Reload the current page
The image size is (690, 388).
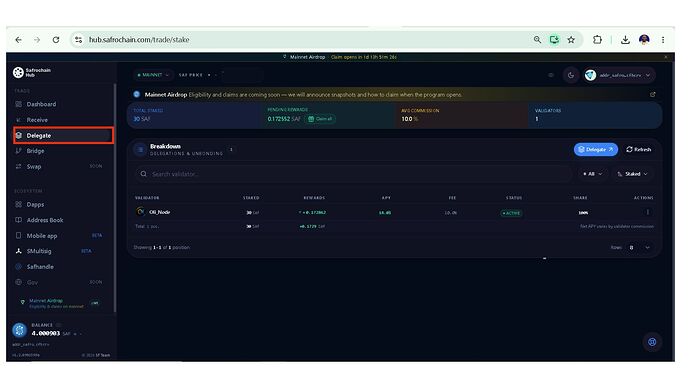point(56,40)
